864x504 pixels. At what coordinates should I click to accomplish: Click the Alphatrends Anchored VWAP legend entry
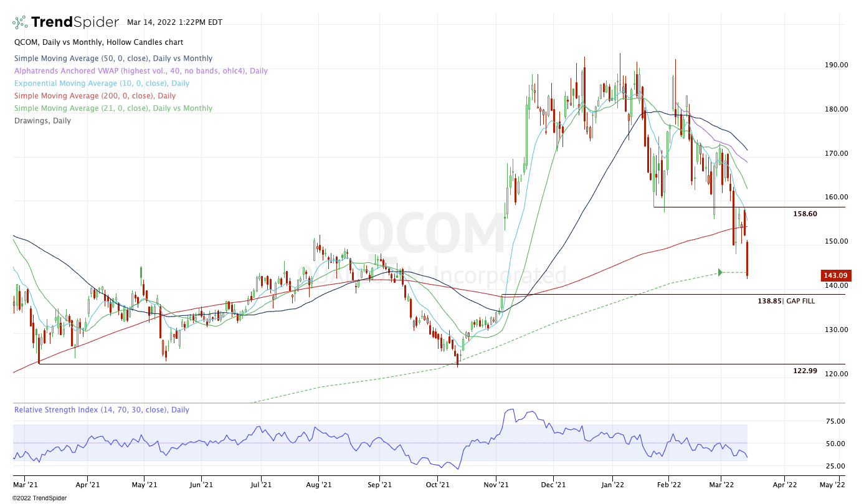click(141, 71)
